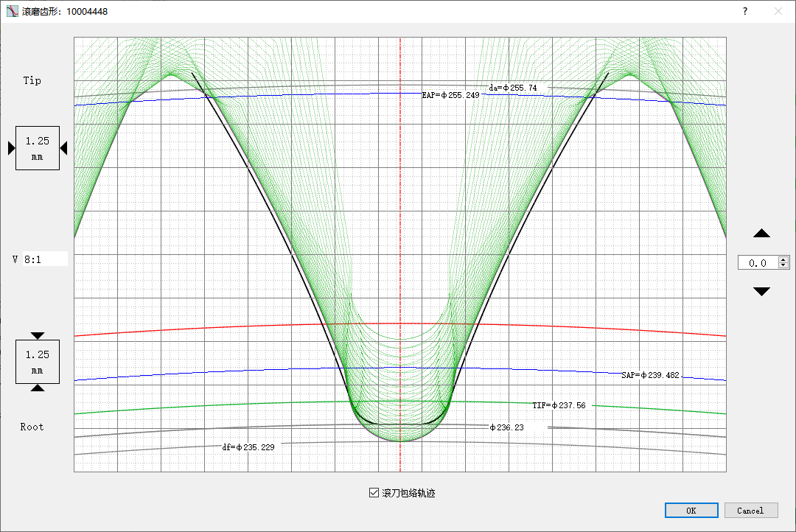Click the lower 1.25 mm vertical scale box

(38, 362)
